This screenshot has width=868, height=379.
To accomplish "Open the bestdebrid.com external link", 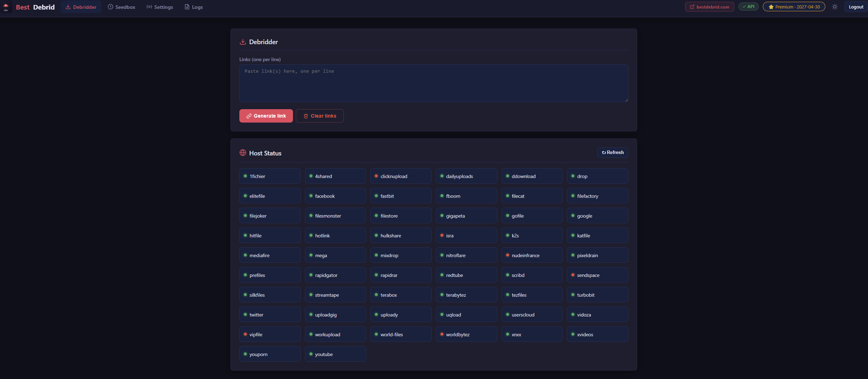I will [x=710, y=7].
